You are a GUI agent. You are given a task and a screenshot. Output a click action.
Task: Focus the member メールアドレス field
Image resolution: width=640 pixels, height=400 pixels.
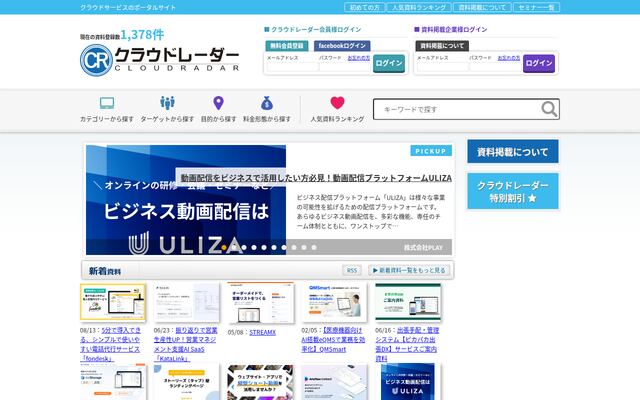click(x=292, y=67)
